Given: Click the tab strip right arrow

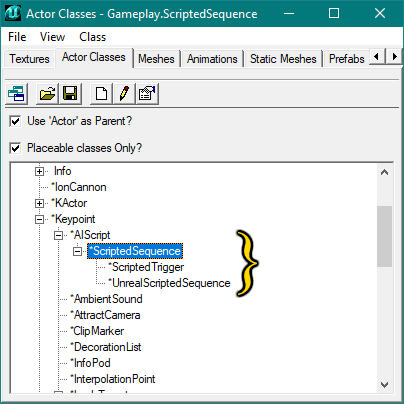Looking at the screenshot, I should [394, 56].
